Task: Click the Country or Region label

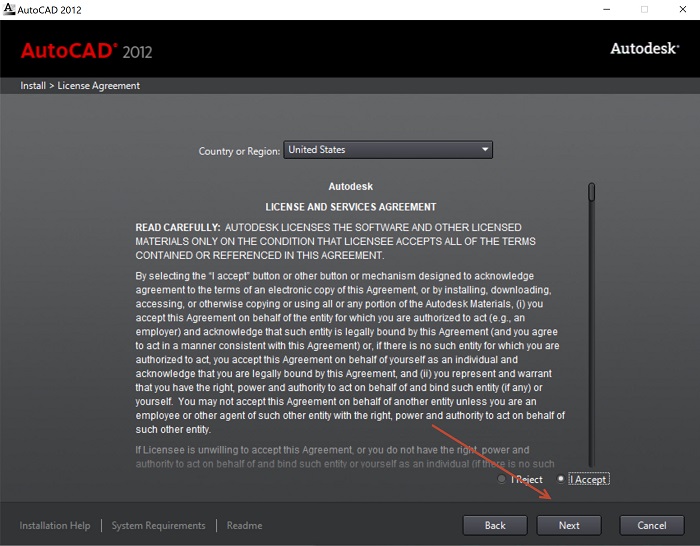Action: point(238,151)
